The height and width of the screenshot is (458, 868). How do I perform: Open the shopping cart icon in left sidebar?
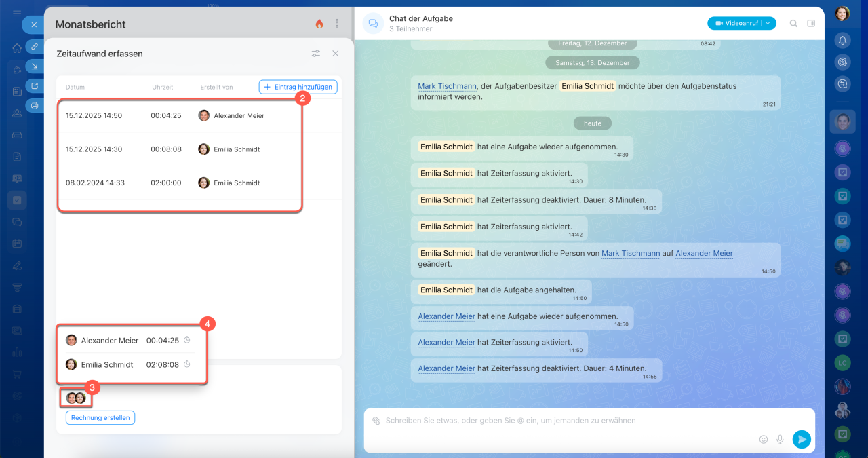pyautogui.click(x=17, y=374)
